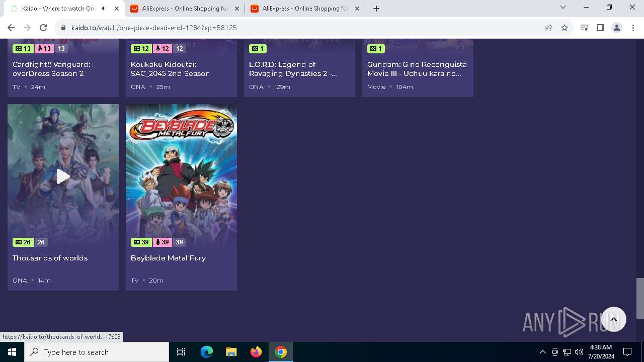Open File Explorer from taskbar
The width and height of the screenshot is (644, 362).
click(231, 352)
